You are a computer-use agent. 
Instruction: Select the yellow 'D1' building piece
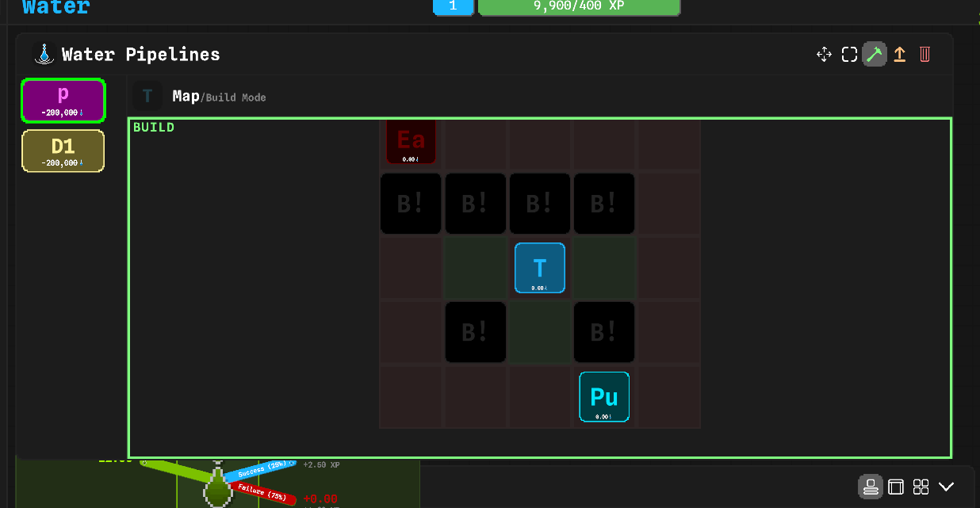[63, 151]
